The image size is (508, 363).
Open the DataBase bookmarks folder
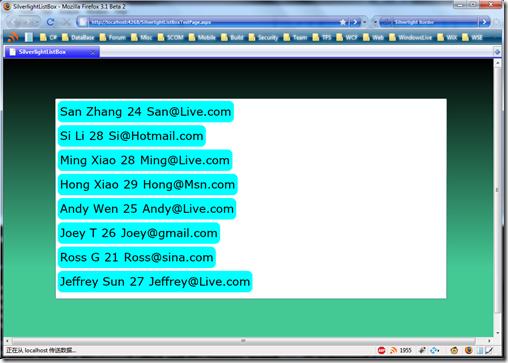coord(78,37)
